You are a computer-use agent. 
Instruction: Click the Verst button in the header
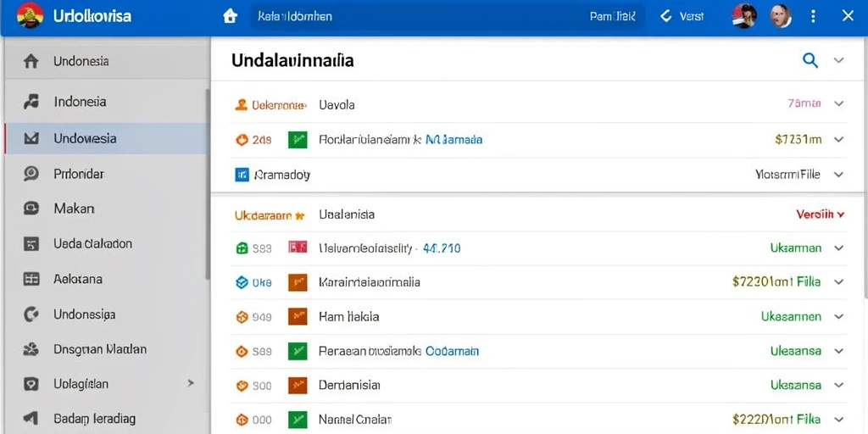pos(682,16)
